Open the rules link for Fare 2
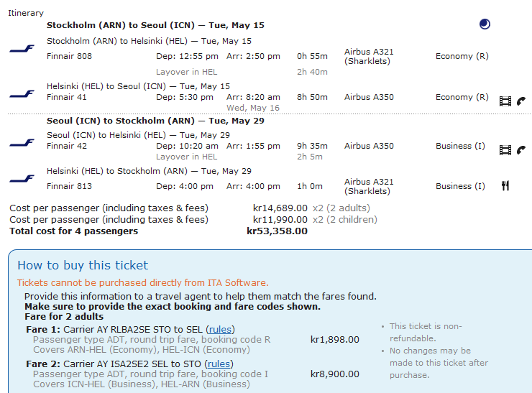This screenshot has width=532, height=393. pos(219,364)
